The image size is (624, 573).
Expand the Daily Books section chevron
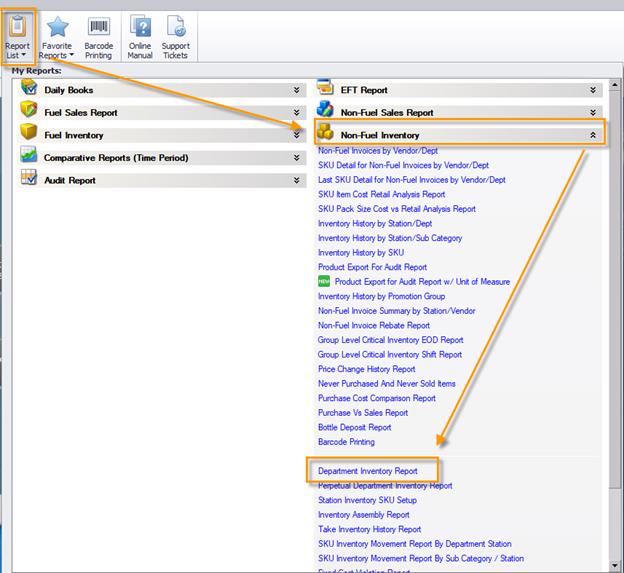click(x=296, y=90)
